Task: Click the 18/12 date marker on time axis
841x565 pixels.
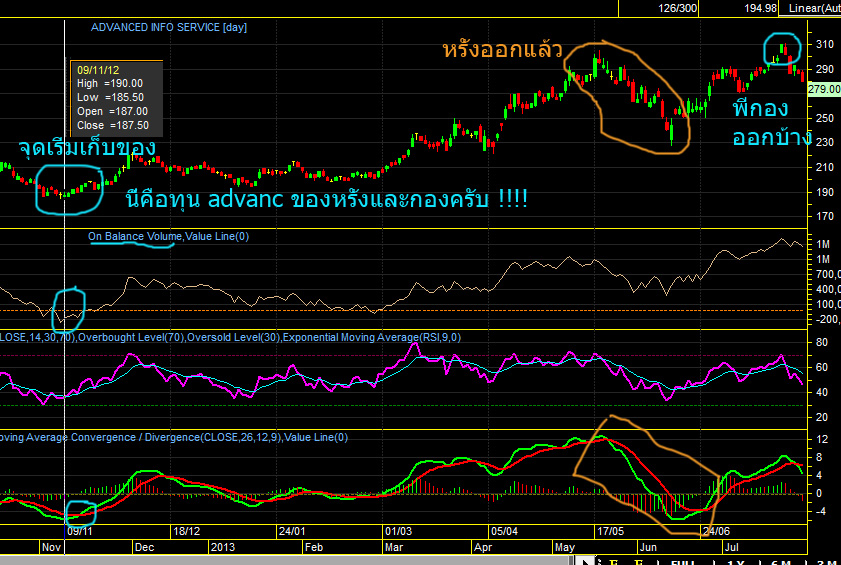Action: [187, 531]
